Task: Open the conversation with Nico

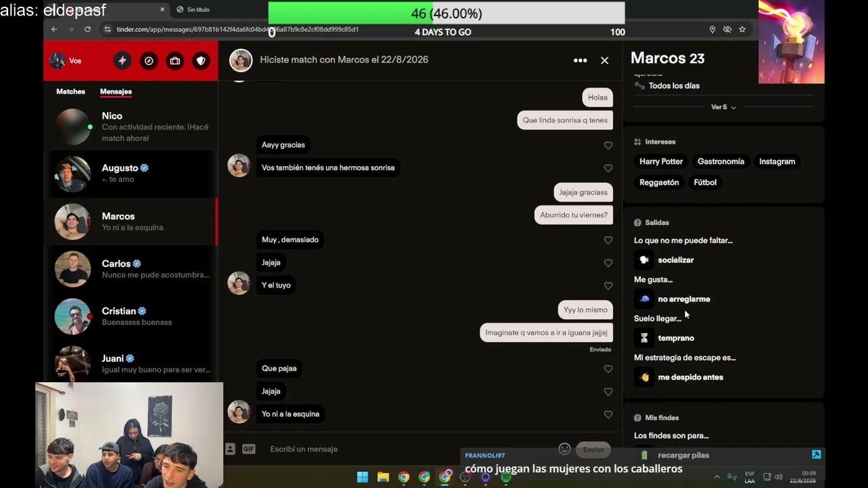Action: (x=131, y=127)
